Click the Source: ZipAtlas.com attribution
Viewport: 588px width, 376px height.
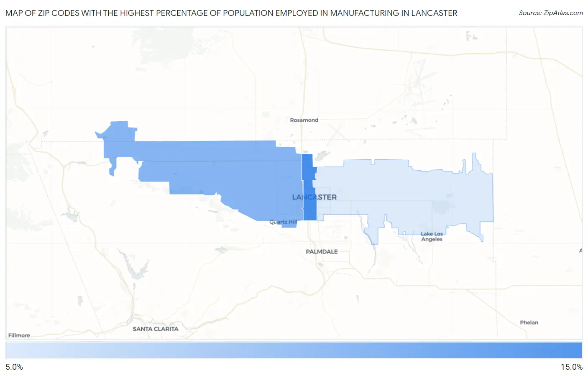tap(551, 13)
